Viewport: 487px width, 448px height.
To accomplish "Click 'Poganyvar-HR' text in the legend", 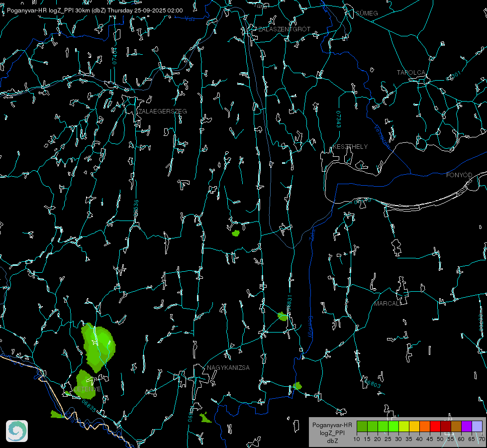I will (x=332, y=425).
